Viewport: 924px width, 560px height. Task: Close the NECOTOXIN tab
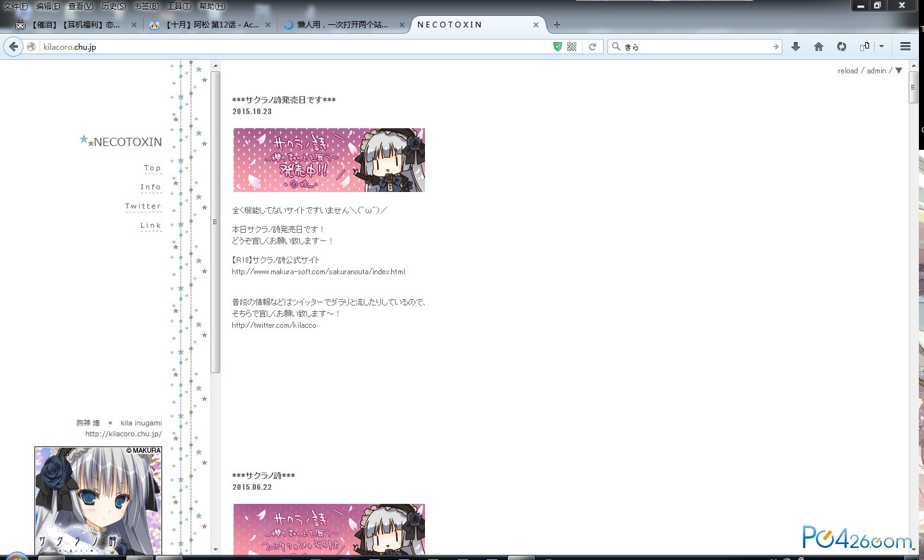(536, 25)
